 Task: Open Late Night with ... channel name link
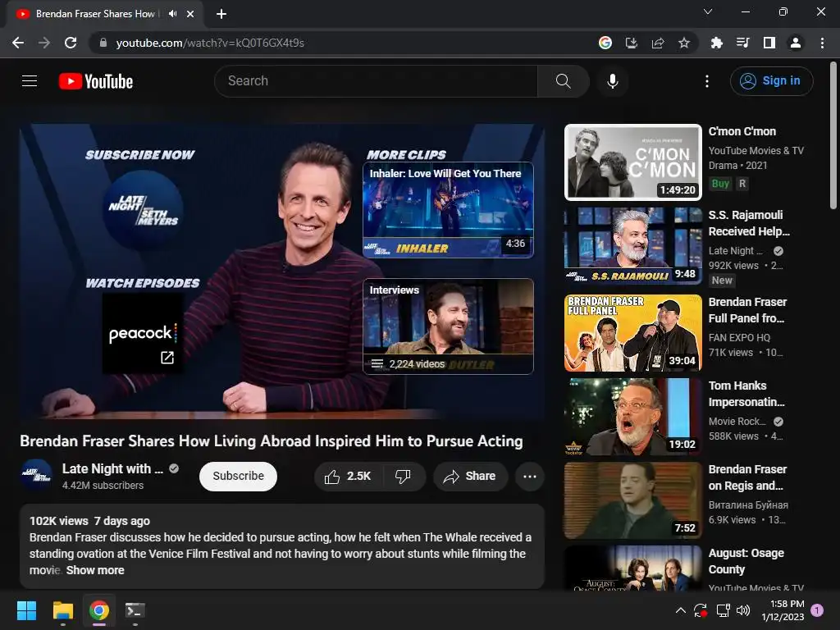point(112,468)
